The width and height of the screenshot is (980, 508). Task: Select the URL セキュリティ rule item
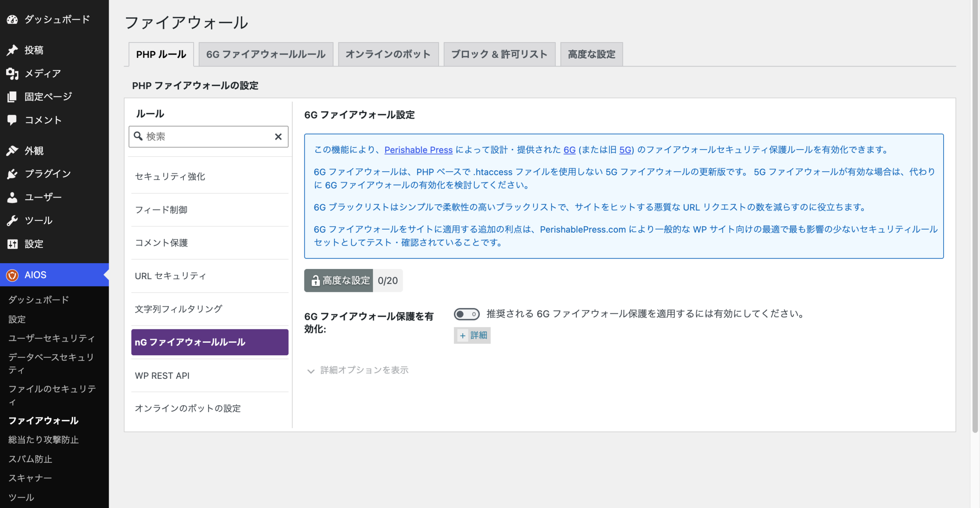tap(210, 276)
